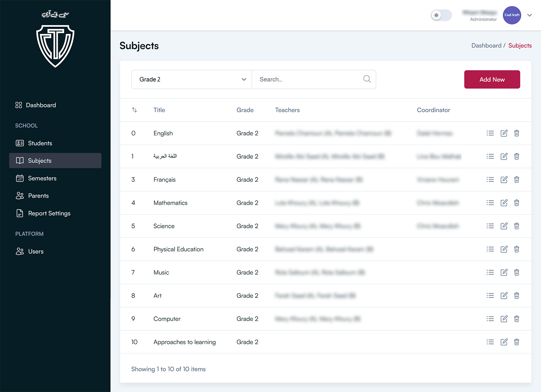Click trash icon for Music row
This screenshot has width=541, height=392.
tap(516, 273)
